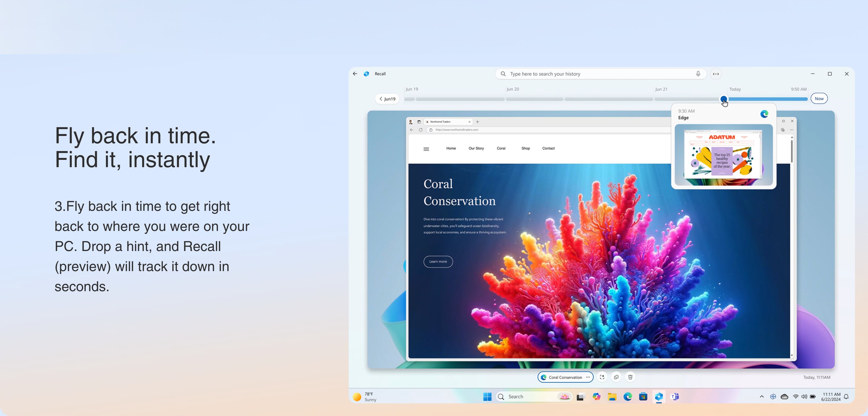Copy the snapshot with the copy icon
Screen dimensions: 868x416
tap(616, 377)
